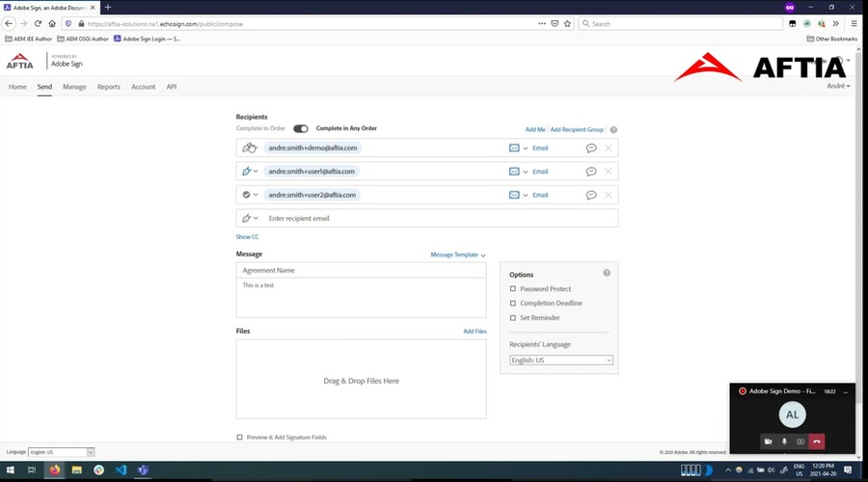Open a new browser tab
Screen dimensions: 868x482
pyautogui.click(x=108, y=7)
